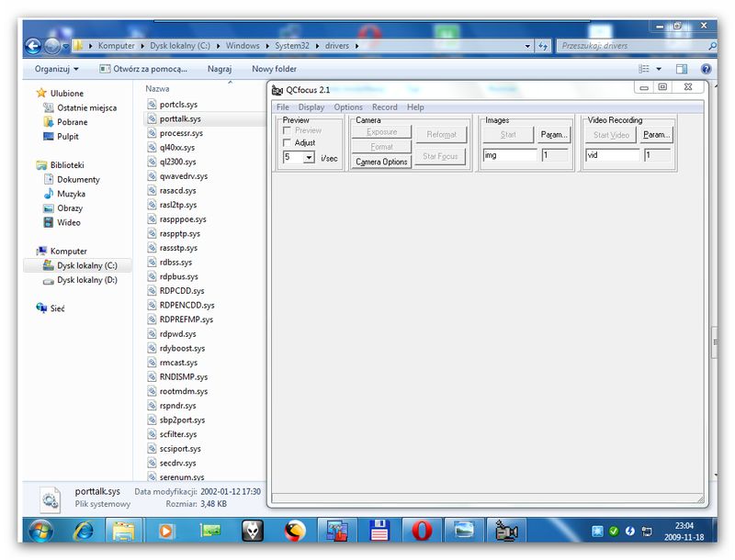Click the Exposure button in the Camera group

pyautogui.click(x=381, y=131)
